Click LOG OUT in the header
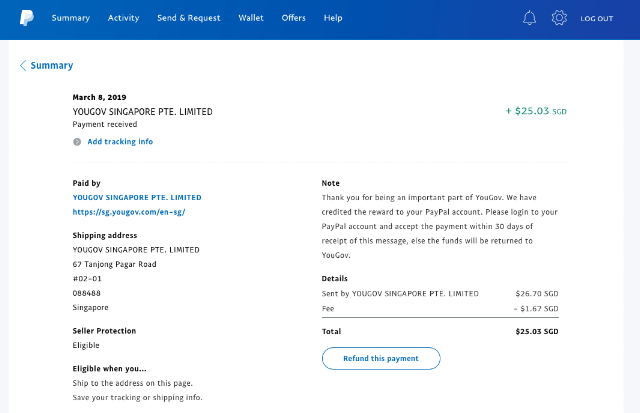 pos(597,18)
